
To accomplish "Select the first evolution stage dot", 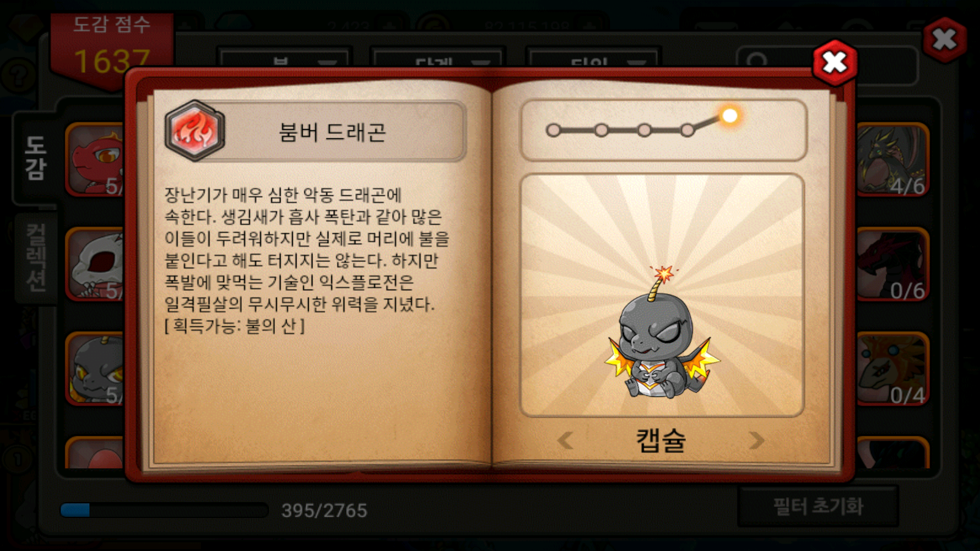I will click(553, 130).
